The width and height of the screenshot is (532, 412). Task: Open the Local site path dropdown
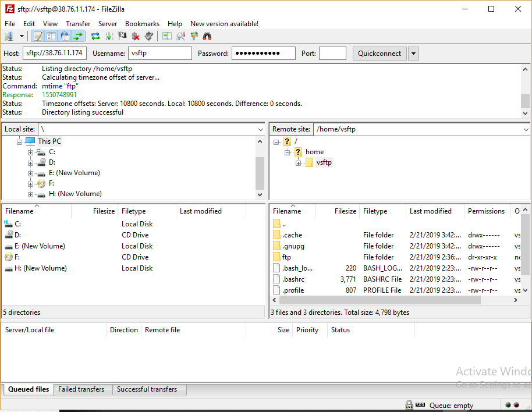(260, 129)
